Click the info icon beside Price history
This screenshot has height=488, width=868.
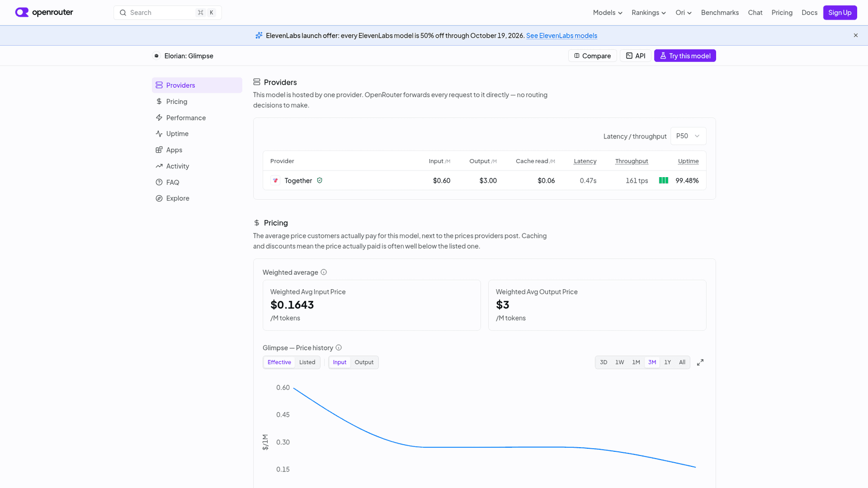(338, 348)
